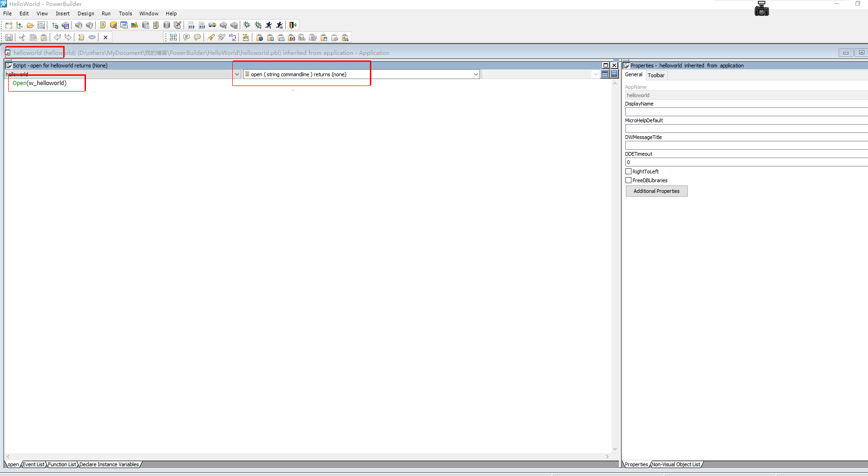Click the New icon in the PowerBar
Image resolution: width=868 pixels, height=476 pixels.
pyautogui.click(x=9, y=25)
